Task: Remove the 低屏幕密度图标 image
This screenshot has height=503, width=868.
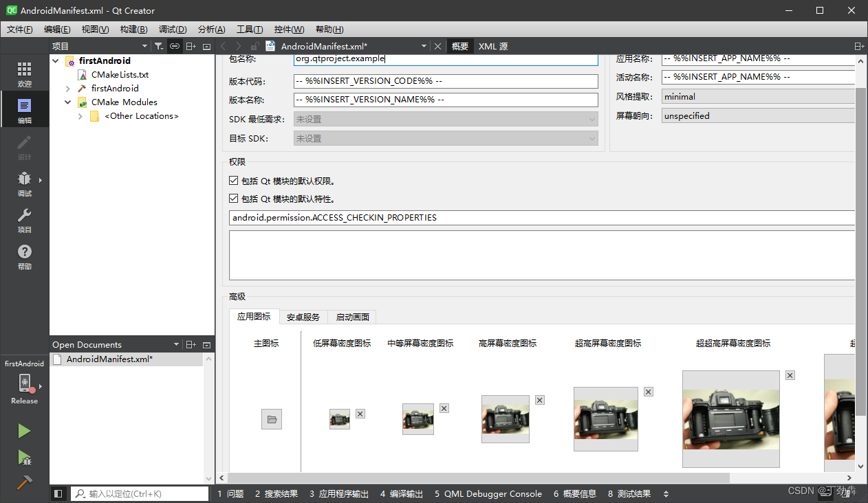Action: (360, 414)
